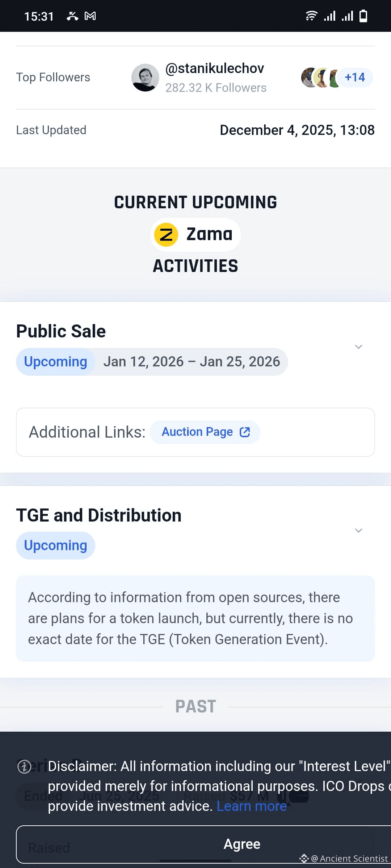Tap the +14 more followers badge

[355, 77]
